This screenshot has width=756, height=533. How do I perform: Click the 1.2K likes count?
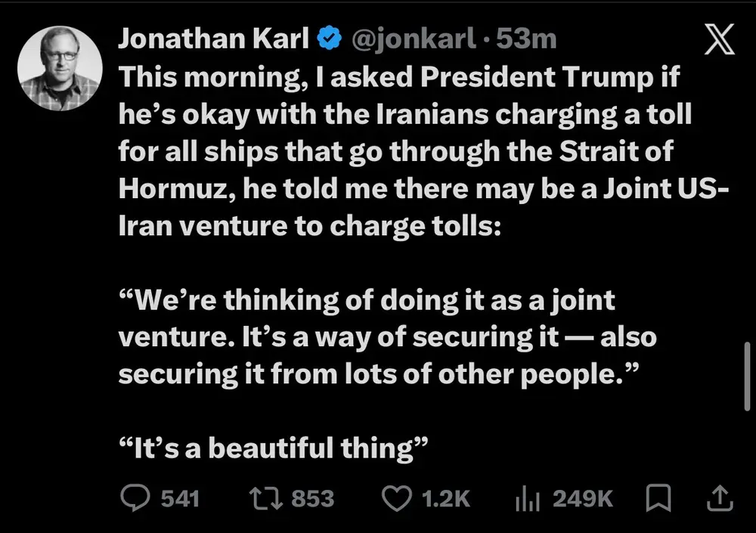[x=446, y=498]
